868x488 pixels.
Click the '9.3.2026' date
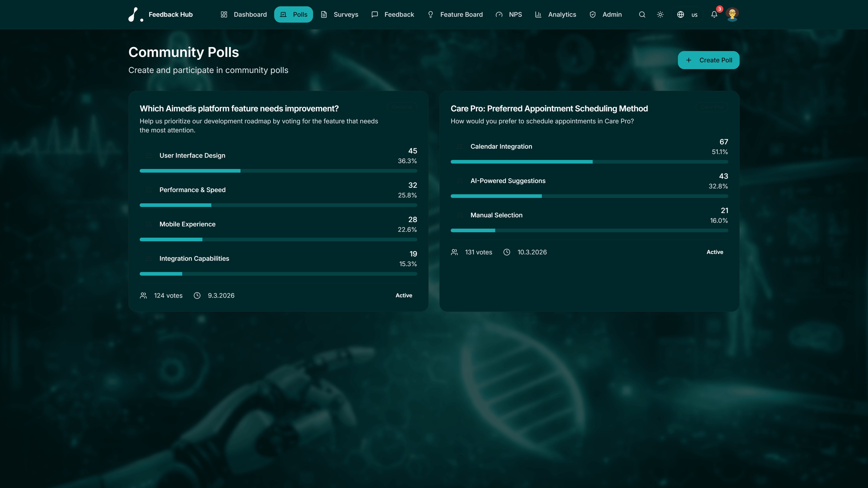pyautogui.click(x=221, y=295)
